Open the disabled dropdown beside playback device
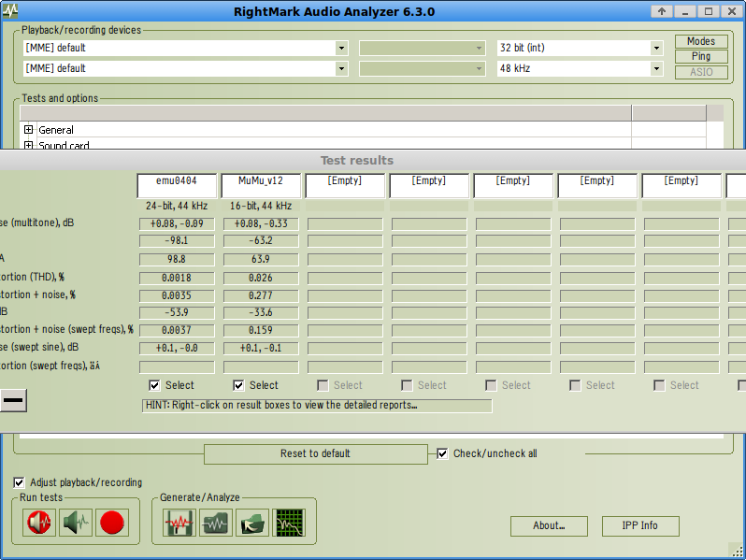 [423, 48]
